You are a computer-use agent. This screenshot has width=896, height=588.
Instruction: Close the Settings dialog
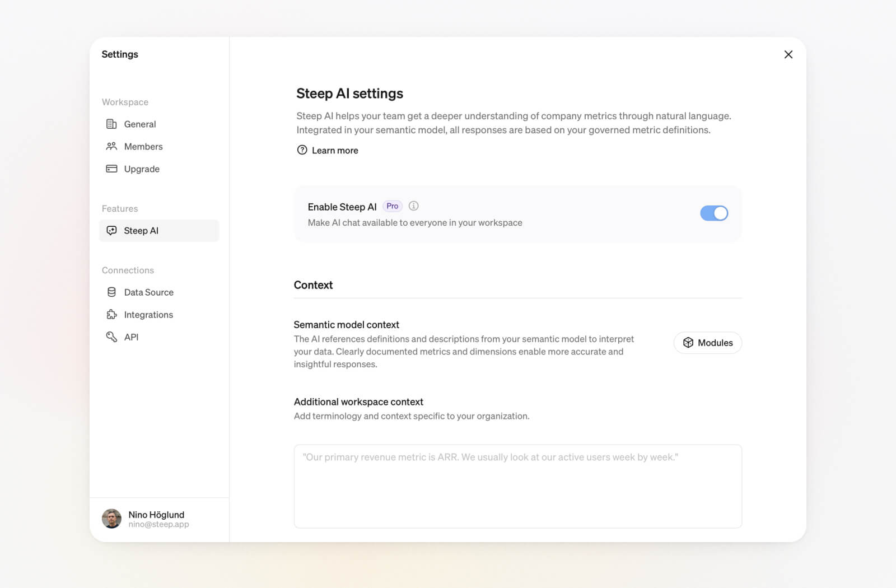(x=788, y=54)
